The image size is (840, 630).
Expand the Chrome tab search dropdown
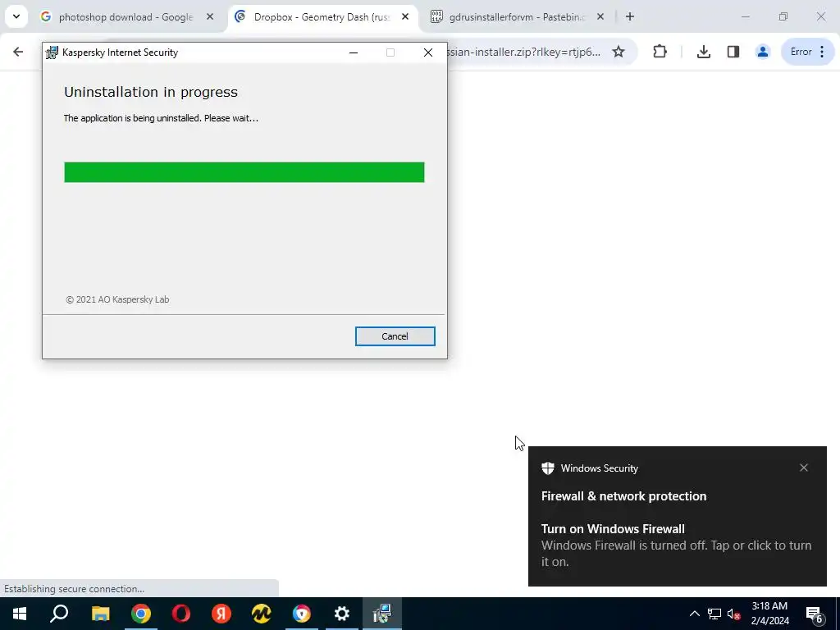(x=16, y=16)
